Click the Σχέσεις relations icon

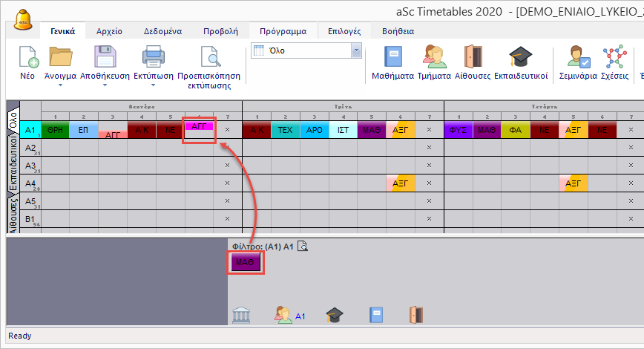[614, 58]
